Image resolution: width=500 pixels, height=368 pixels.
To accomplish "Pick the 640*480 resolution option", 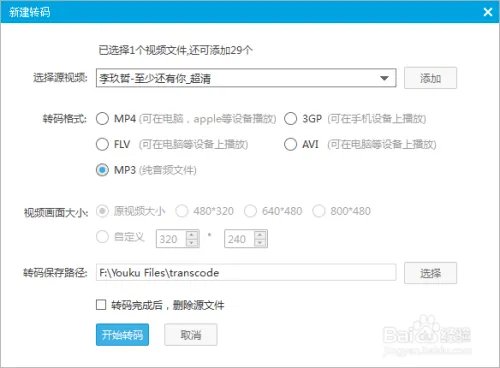I will [250, 211].
